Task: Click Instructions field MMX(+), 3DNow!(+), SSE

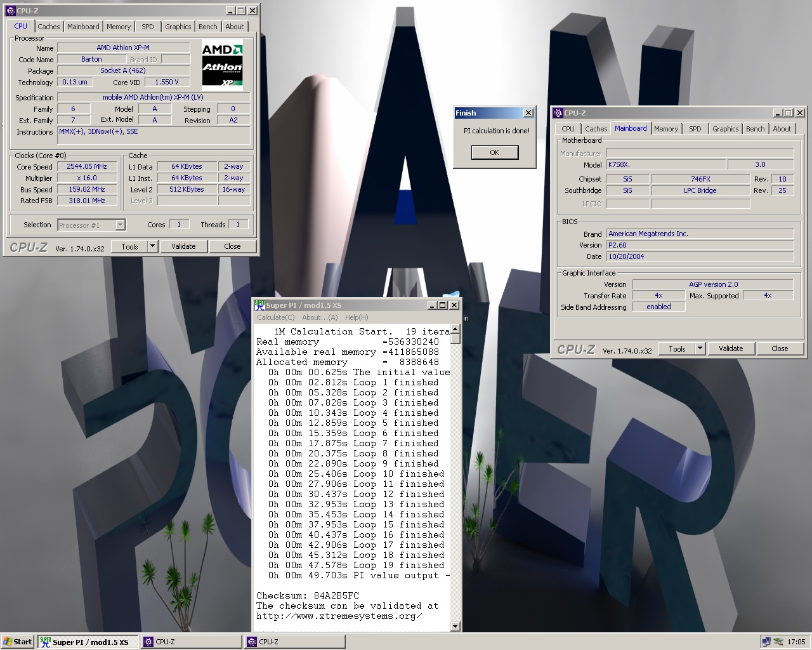Action: tap(154, 136)
